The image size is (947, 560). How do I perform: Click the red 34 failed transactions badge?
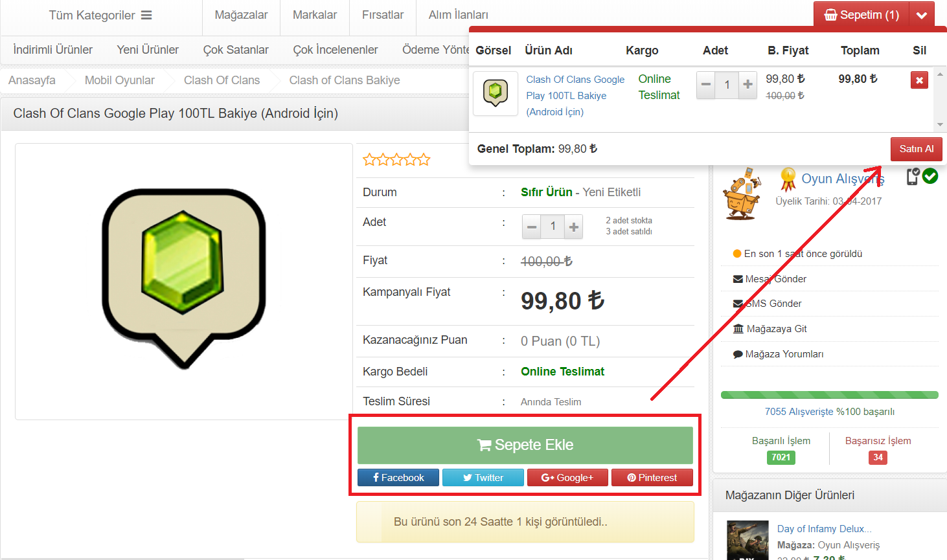pyautogui.click(x=878, y=457)
